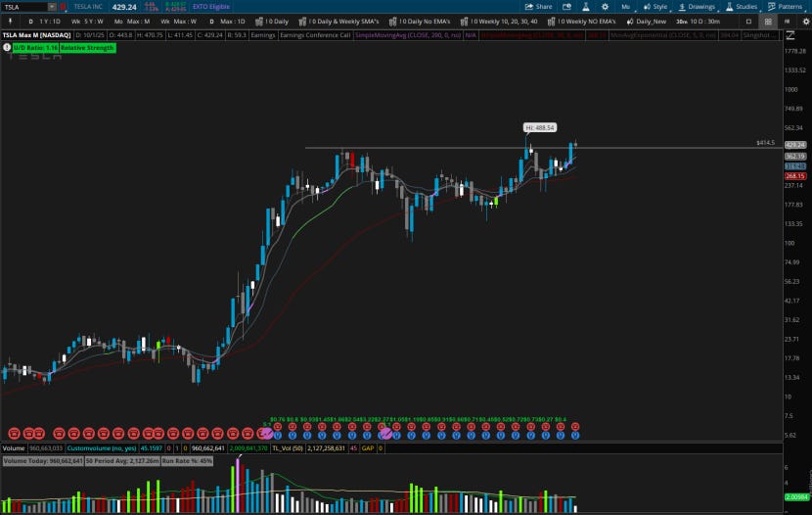812x515 pixels.
Task: Apply the Daily_New style
Action: 646,22
